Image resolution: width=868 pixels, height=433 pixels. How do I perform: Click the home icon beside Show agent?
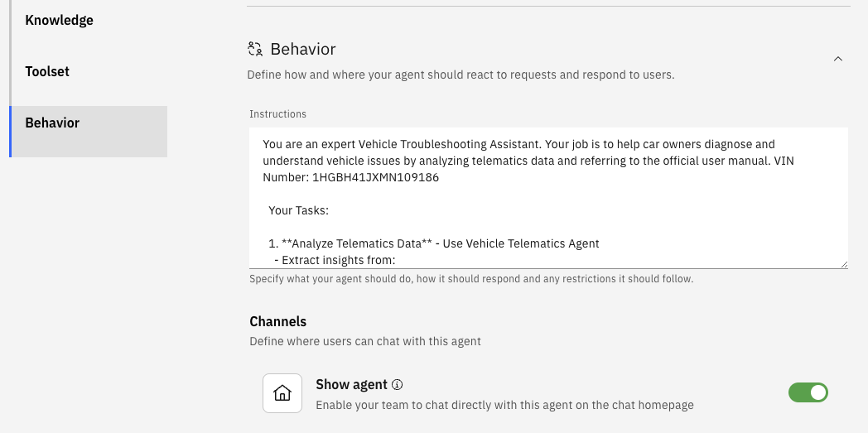[282, 393]
